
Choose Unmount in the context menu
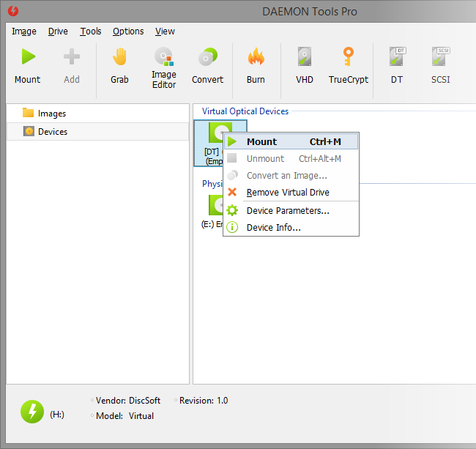pyautogui.click(x=291, y=158)
